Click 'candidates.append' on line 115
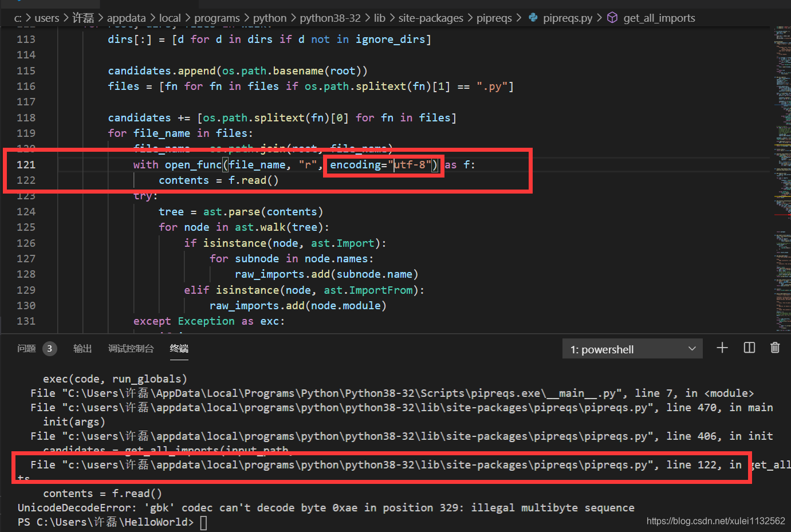The image size is (791, 532). coord(162,71)
